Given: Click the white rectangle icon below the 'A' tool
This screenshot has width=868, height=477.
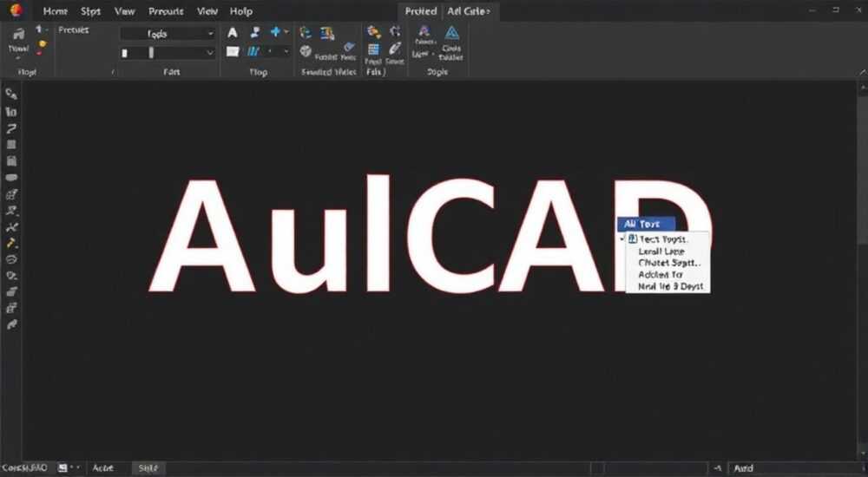Looking at the screenshot, I should click(x=233, y=51).
